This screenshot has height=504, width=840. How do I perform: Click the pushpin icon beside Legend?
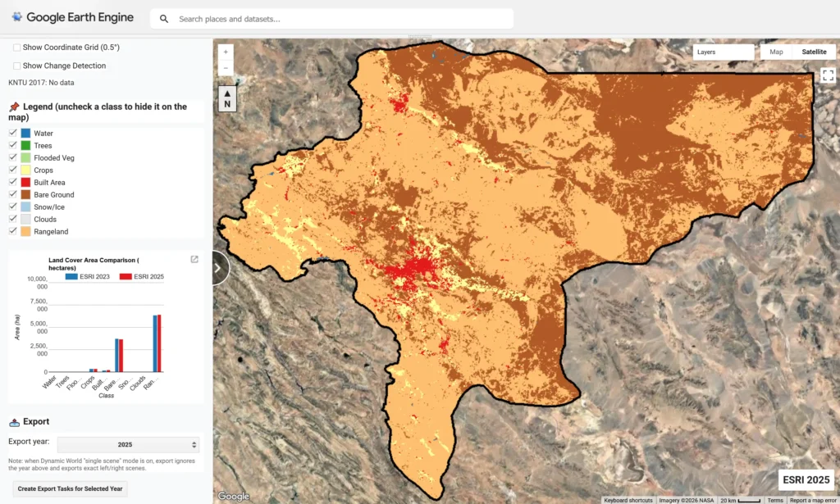click(14, 107)
